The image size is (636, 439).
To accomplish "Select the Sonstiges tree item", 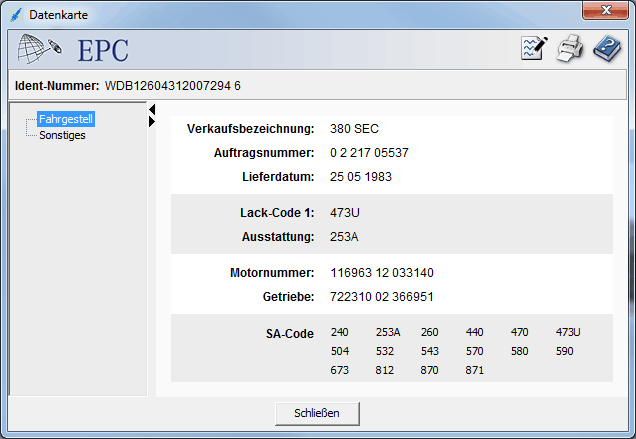I will 62,135.
